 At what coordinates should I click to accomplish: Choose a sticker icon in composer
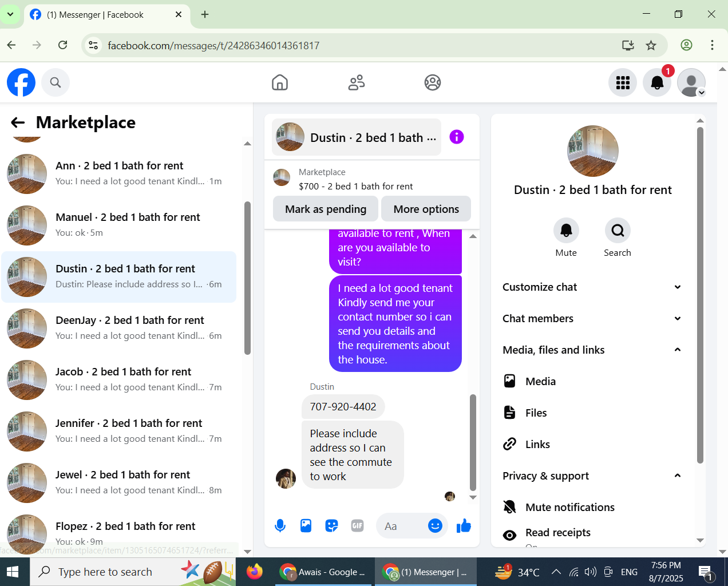click(x=332, y=525)
